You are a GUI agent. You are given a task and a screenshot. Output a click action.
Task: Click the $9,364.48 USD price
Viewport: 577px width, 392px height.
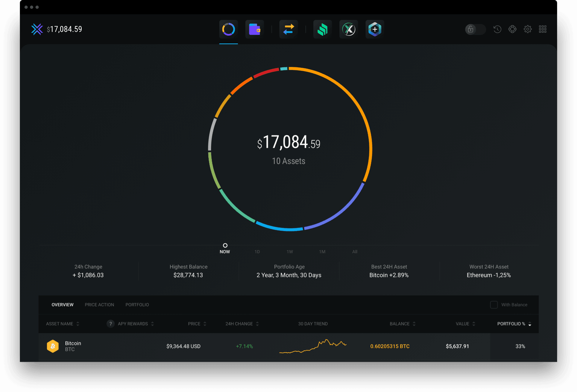183,346
